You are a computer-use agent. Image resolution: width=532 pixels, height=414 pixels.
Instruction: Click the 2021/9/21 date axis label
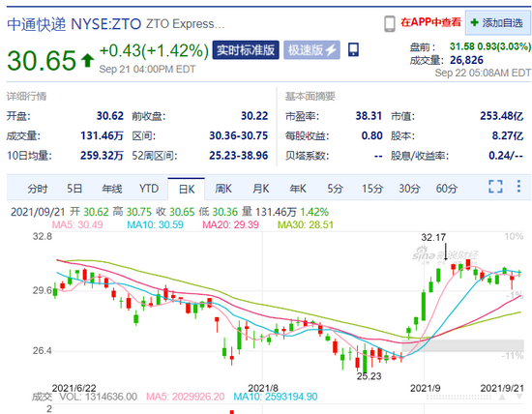tap(502, 388)
